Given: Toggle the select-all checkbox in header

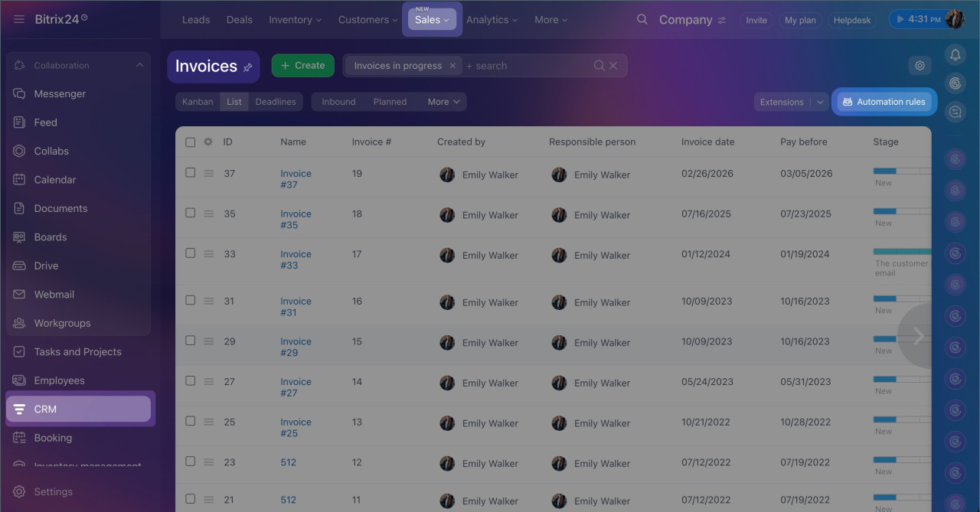Looking at the screenshot, I should click(191, 142).
